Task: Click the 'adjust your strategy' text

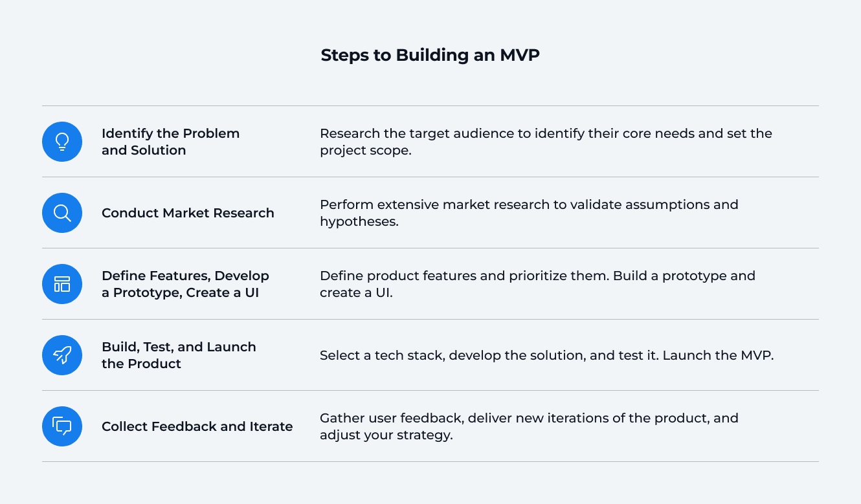Action: point(386,435)
